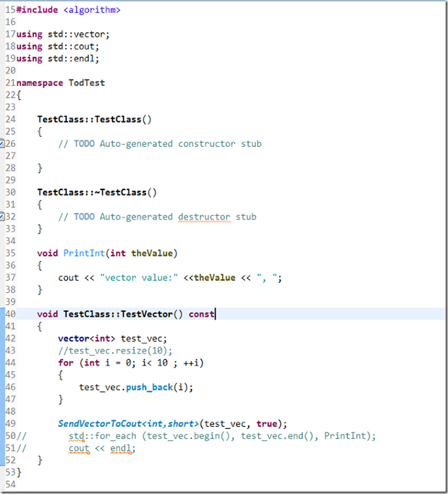Click the underlined word 'destructor' in comment
Image resolution: width=448 pixels, height=494 pixels.
[x=204, y=217]
